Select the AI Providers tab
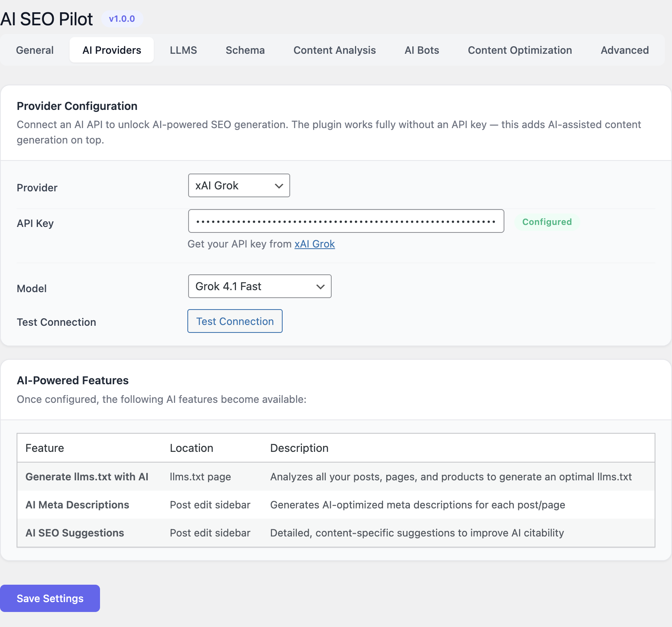 pyautogui.click(x=111, y=50)
